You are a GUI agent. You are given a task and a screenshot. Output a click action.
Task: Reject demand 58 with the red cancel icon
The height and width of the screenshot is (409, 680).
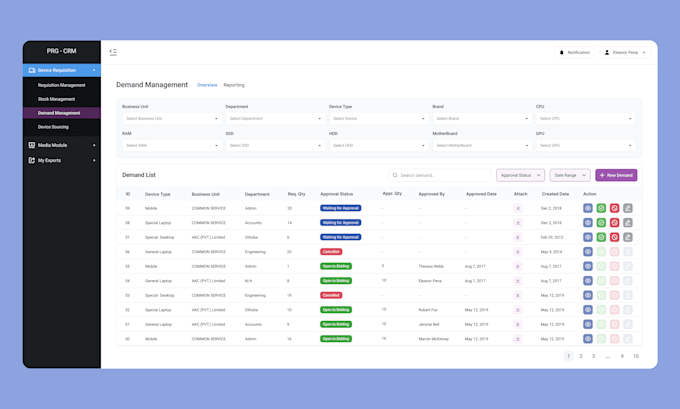pyautogui.click(x=614, y=223)
